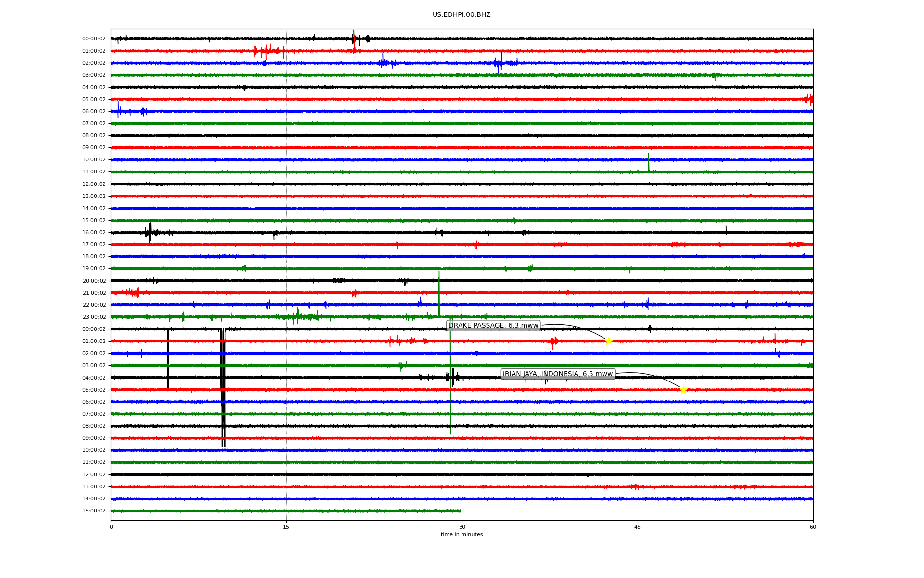Click the Irian Jaya yellow star marker

(x=683, y=390)
